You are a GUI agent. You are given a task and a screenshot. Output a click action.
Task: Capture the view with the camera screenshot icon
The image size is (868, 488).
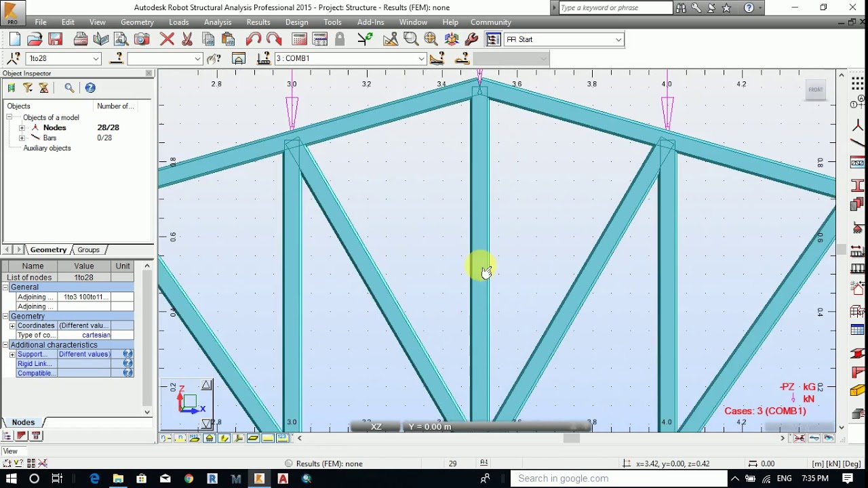pos(141,39)
